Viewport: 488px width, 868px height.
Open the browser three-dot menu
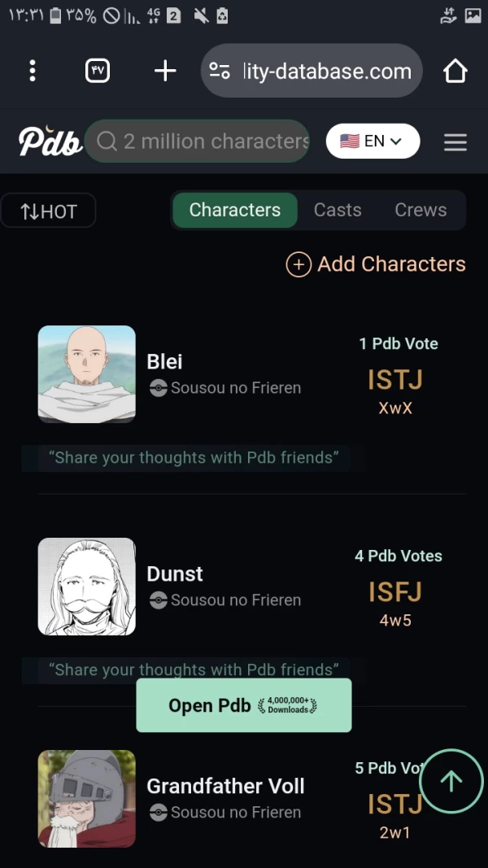[33, 71]
